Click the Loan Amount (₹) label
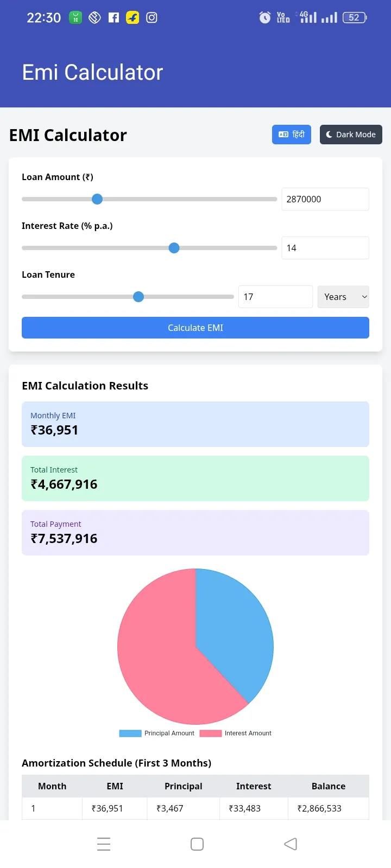This screenshot has height=868, width=391. [58, 177]
